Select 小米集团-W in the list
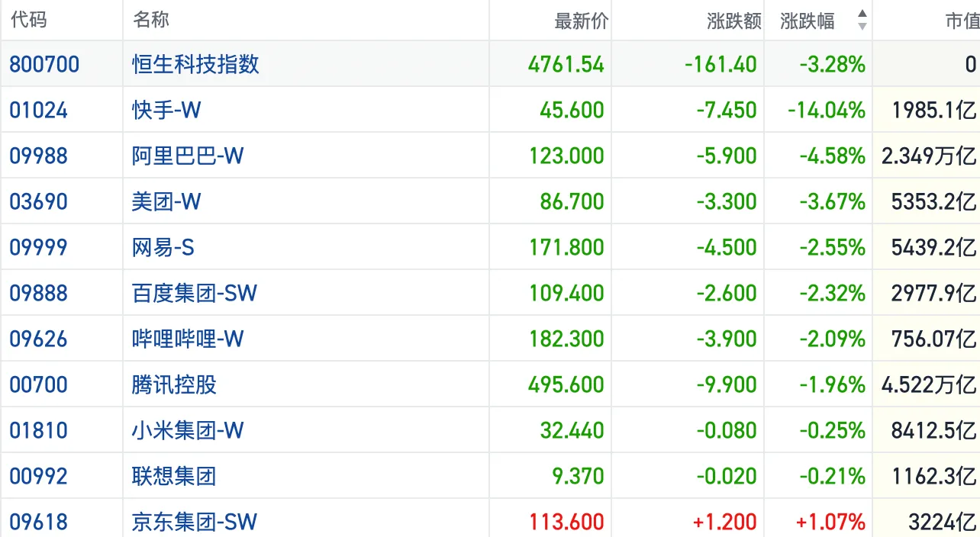The image size is (980, 537). pyautogui.click(x=188, y=430)
